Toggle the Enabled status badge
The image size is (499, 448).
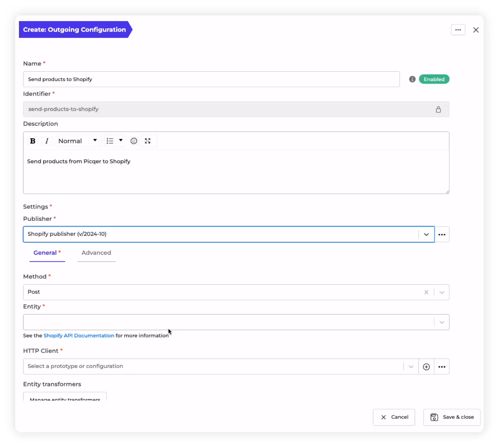pos(434,79)
